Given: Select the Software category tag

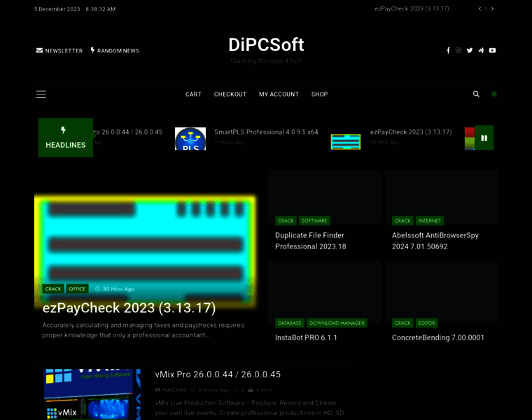Looking at the screenshot, I should click(x=314, y=220).
